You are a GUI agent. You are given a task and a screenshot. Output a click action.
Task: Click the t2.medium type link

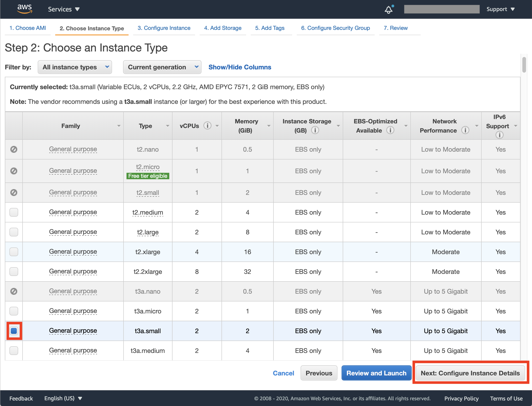pyautogui.click(x=148, y=213)
